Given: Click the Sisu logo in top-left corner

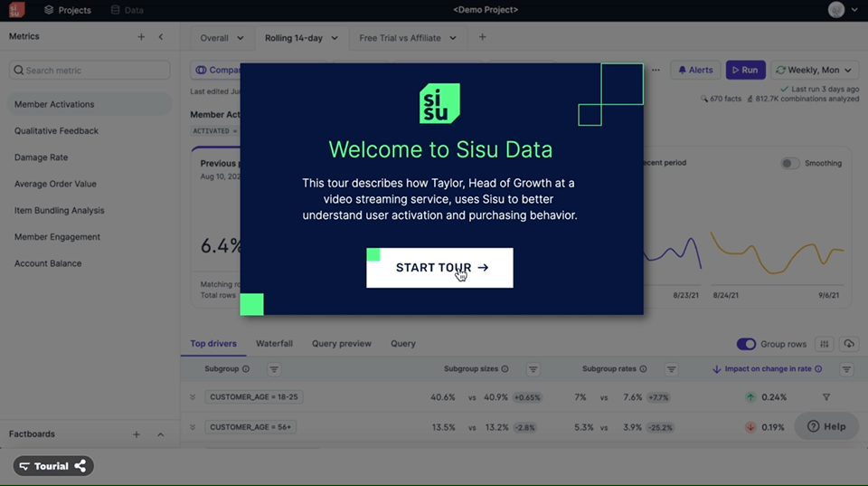Looking at the screenshot, I should click(x=16, y=10).
